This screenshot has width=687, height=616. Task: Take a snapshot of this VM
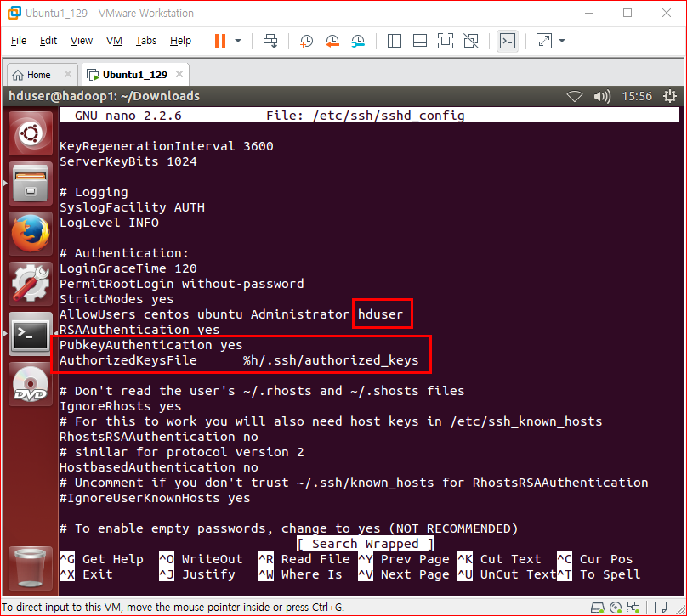click(x=306, y=41)
